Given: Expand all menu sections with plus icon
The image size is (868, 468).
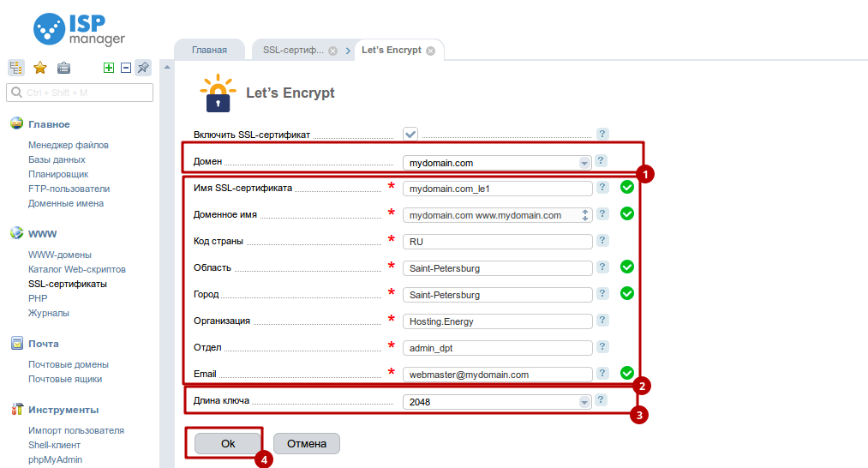Looking at the screenshot, I should coord(109,68).
